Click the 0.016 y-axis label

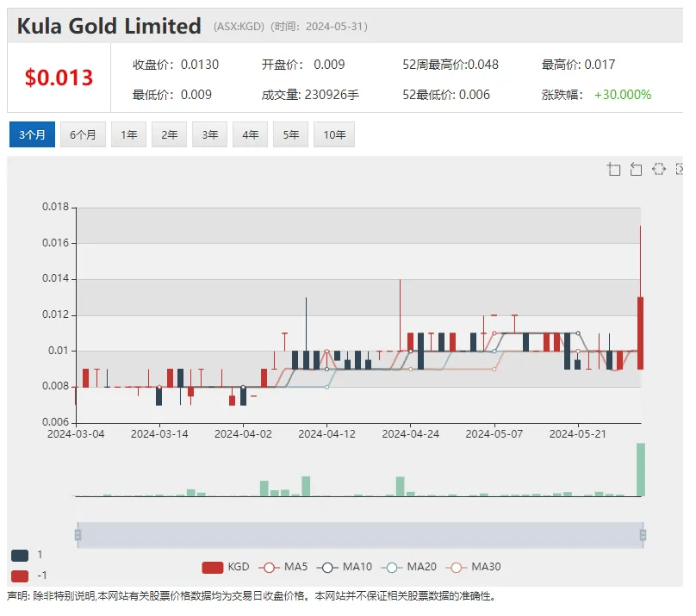(55, 243)
